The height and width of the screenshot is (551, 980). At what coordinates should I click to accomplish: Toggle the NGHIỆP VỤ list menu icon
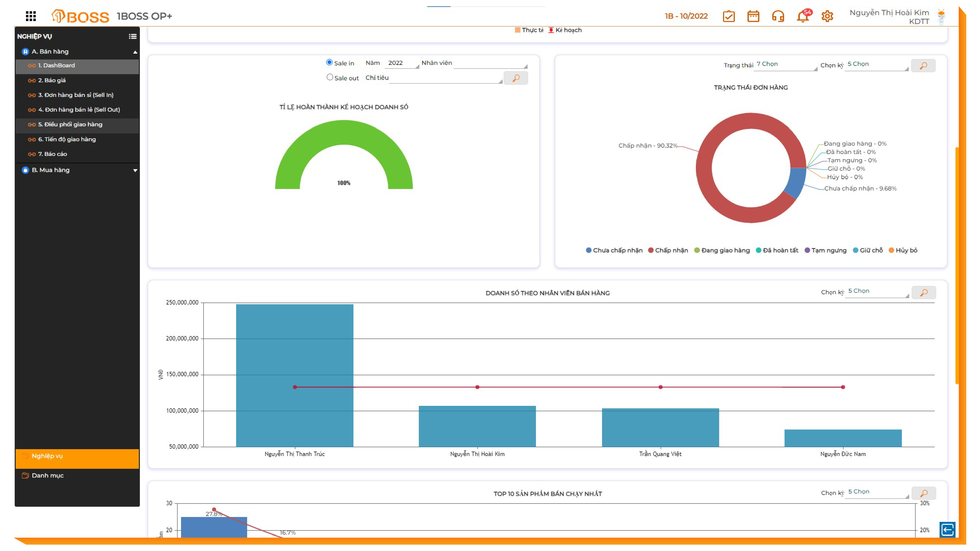tap(133, 36)
